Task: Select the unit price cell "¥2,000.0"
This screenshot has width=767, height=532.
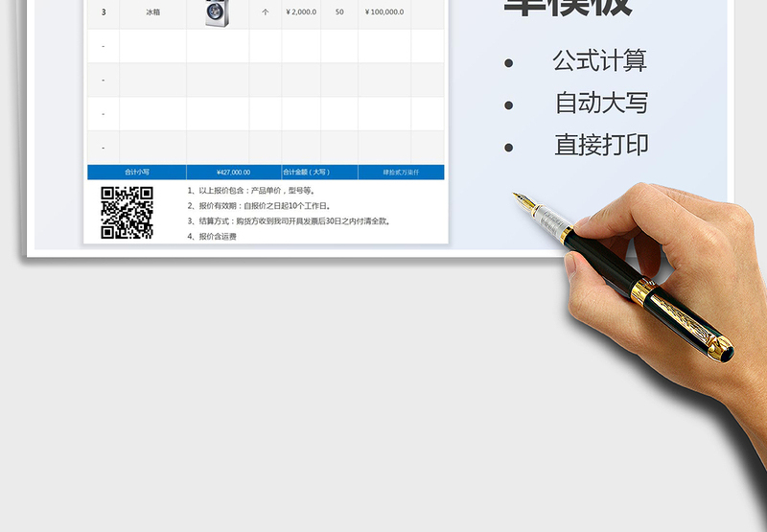Action: point(301,12)
